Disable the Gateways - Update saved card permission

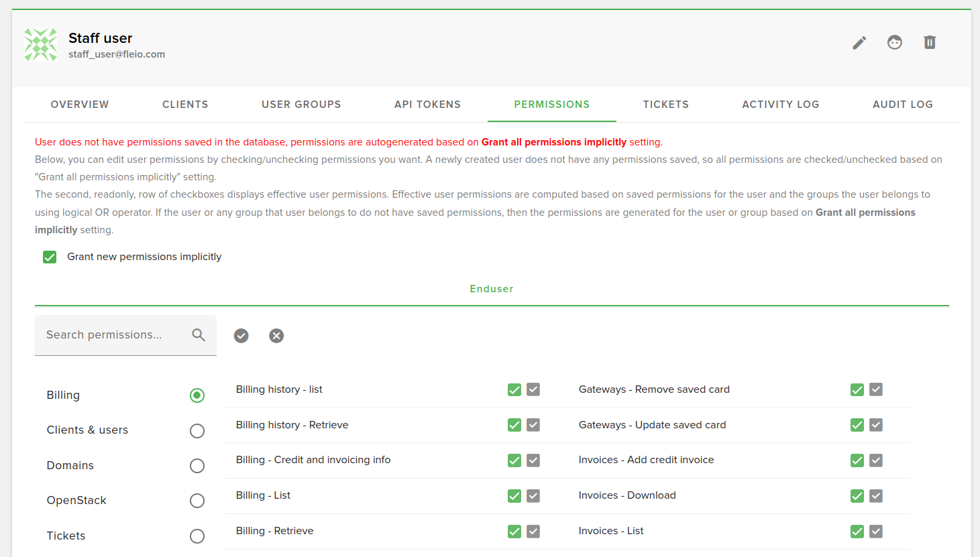[857, 425]
